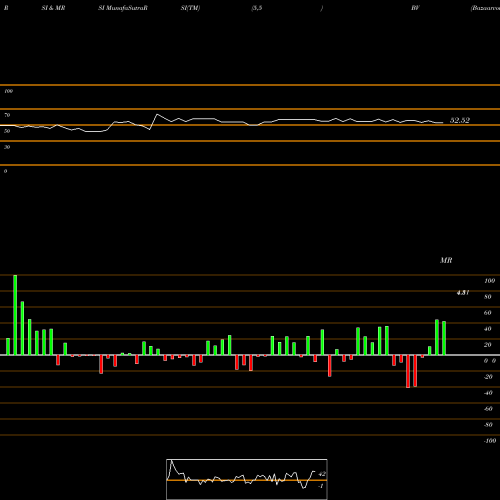Screen dimensions: 500x500
Task: Click the '70' RSI axis label
Action: pos(7,115)
